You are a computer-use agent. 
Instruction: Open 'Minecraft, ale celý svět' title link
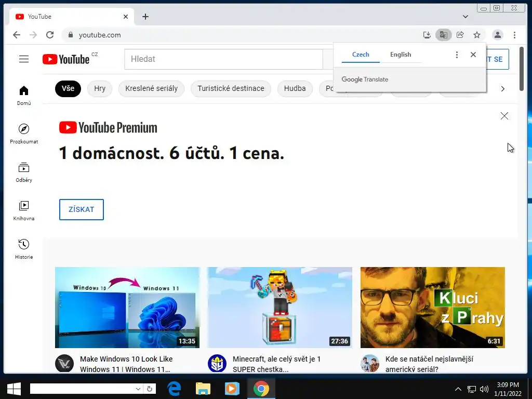[x=276, y=364]
